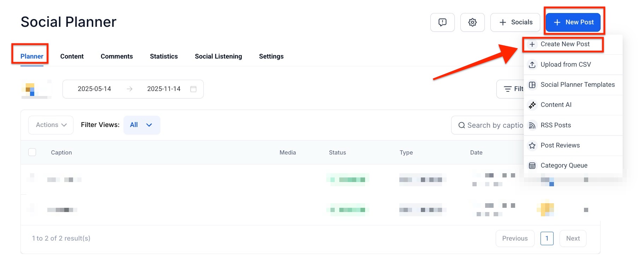Open the Social Listening tab
This screenshot has width=644, height=278.
tap(218, 56)
